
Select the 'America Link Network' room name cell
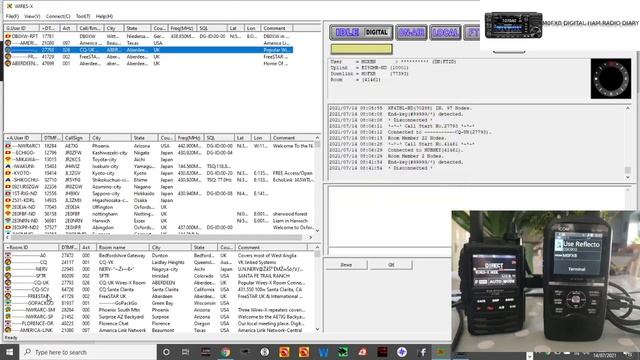click(x=122, y=330)
